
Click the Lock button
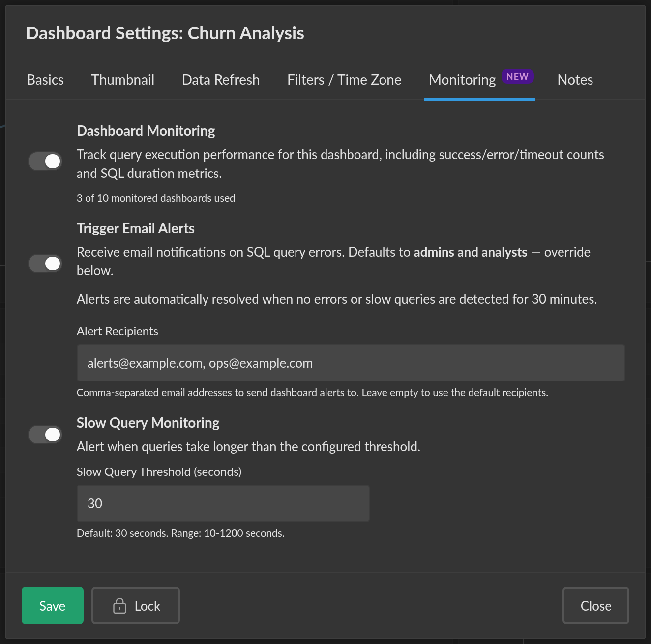[x=136, y=606]
